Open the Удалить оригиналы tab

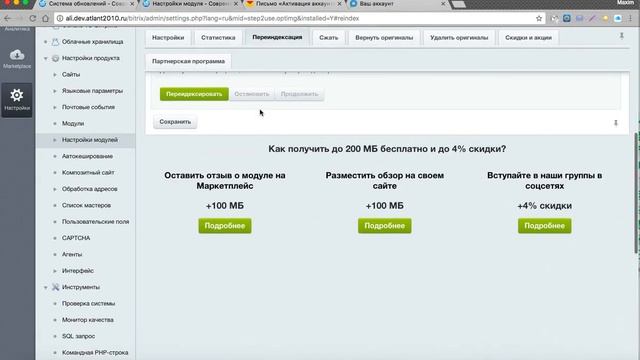[x=459, y=38]
